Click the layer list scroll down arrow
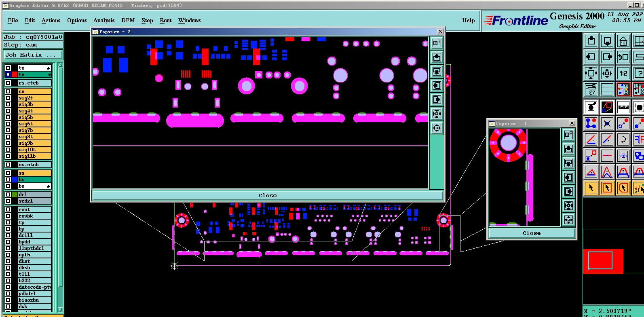This screenshot has width=644, height=317. [x=60, y=310]
